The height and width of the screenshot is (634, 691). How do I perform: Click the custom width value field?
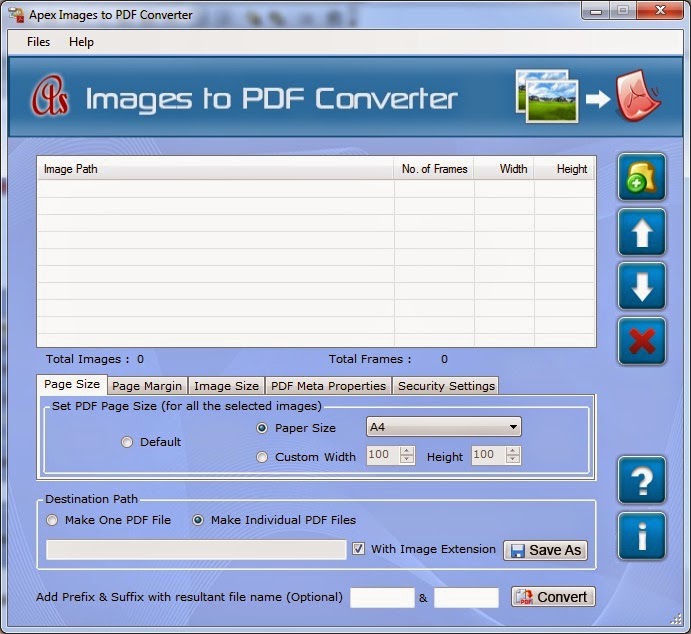point(383,455)
